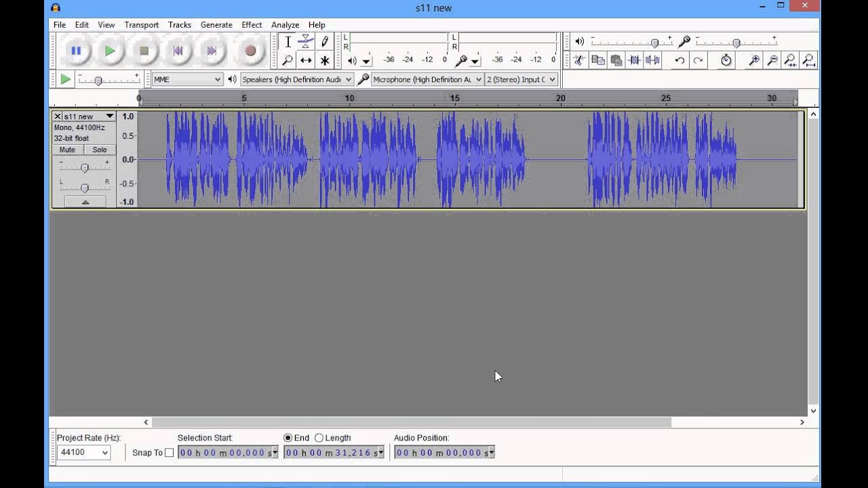Click the Trim audio icon
The width and height of the screenshot is (868, 488).
point(634,60)
